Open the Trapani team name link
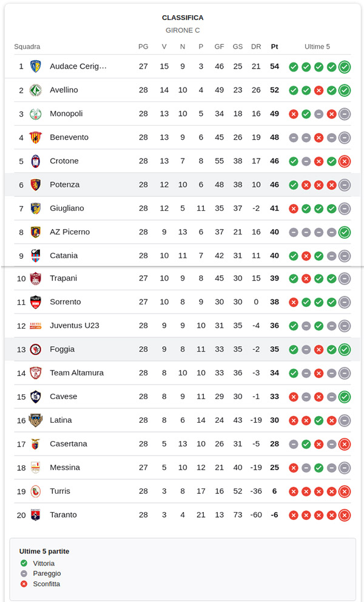Screen dimensions: 364x602 [x=64, y=278]
